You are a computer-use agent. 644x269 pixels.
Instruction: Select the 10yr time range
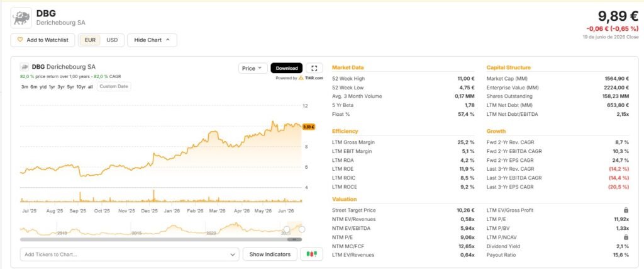click(81, 87)
